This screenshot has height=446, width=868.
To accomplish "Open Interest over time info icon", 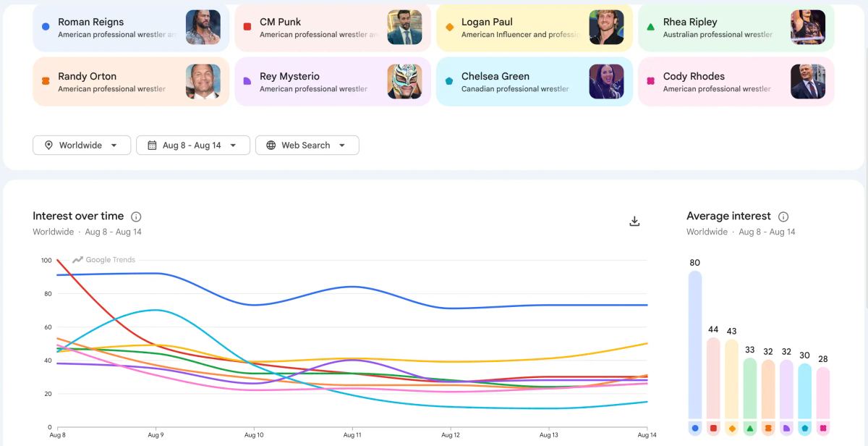I will coord(136,216).
